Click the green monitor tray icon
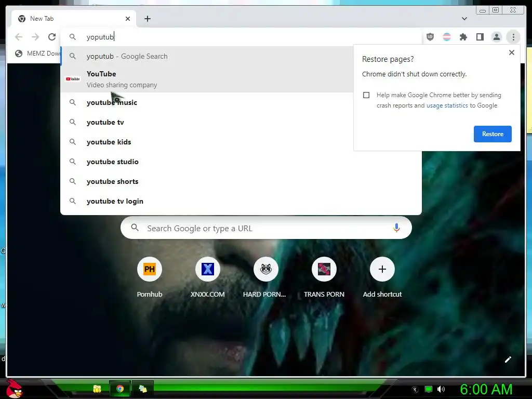 tap(429, 389)
